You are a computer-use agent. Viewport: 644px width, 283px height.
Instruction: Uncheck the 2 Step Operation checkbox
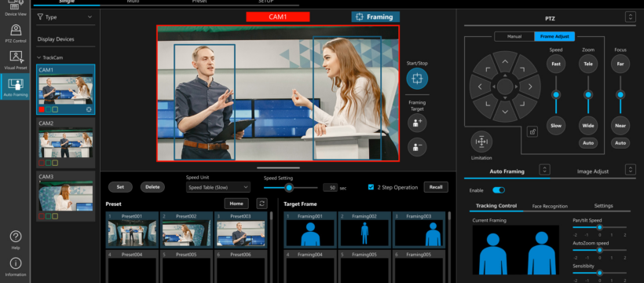(x=371, y=187)
